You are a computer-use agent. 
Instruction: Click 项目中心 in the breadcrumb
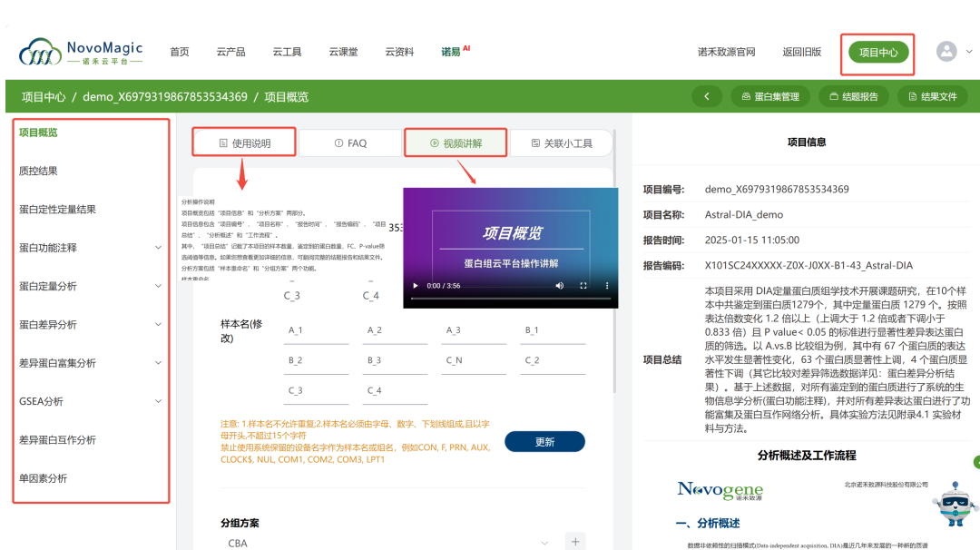pos(44,97)
